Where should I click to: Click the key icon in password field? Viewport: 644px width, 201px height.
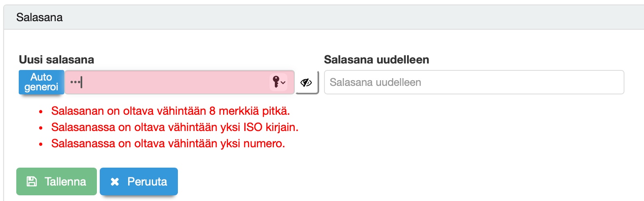tap(276, 82)
